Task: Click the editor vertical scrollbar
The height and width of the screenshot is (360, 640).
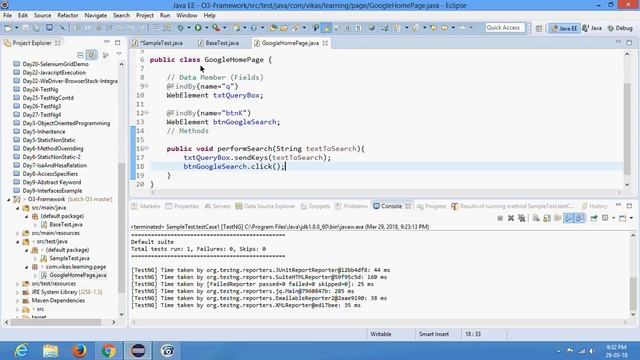Action: click(x=627, y=129)
